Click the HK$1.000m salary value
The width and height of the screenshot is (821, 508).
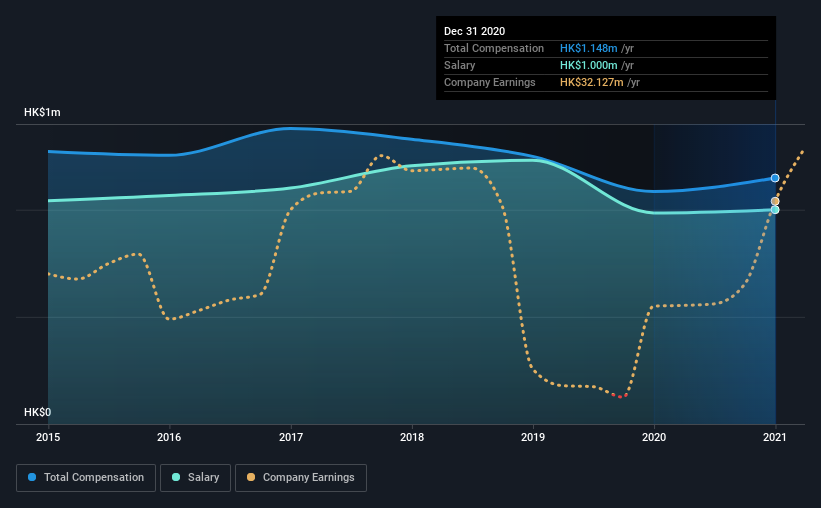[589, 65]
